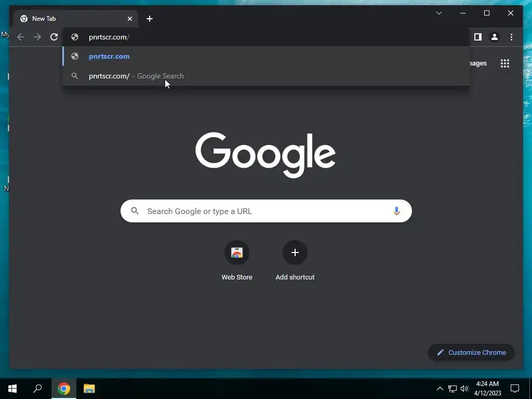Open the Google apps grid

(x=505, y=63)
